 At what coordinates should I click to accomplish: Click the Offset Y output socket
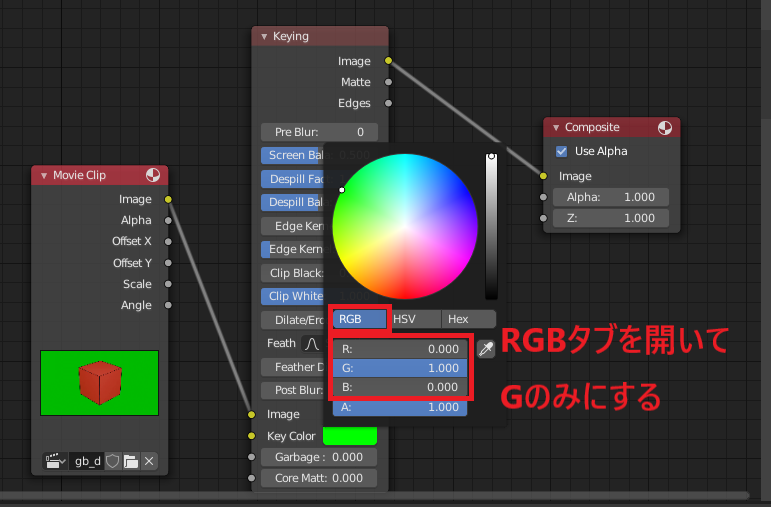(x=168, y=263)
